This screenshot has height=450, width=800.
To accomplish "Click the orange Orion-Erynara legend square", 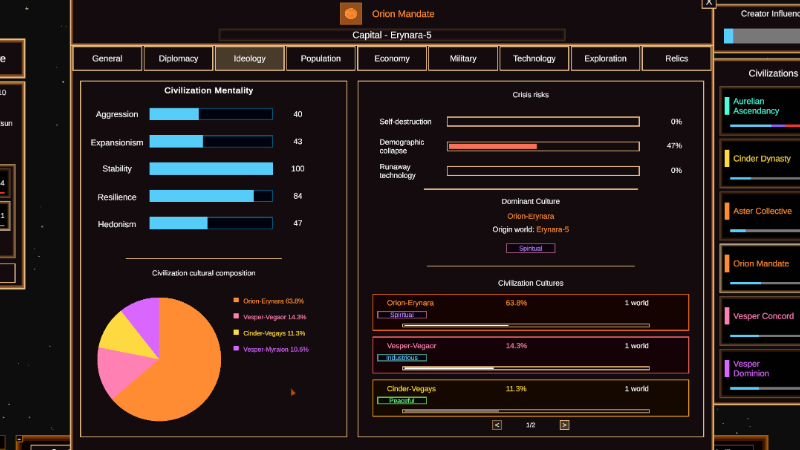I will [236, 301].
